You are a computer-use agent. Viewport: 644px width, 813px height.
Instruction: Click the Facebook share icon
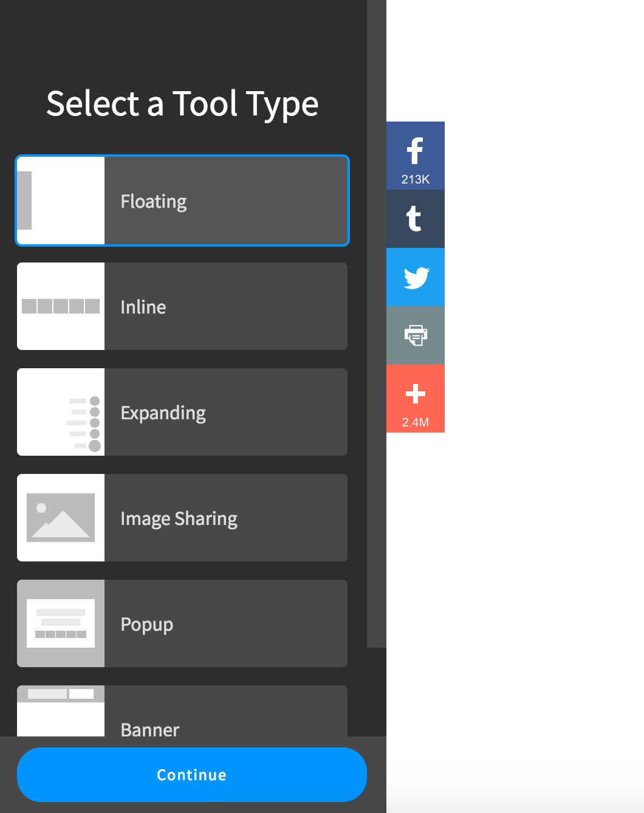coord(416,150)
